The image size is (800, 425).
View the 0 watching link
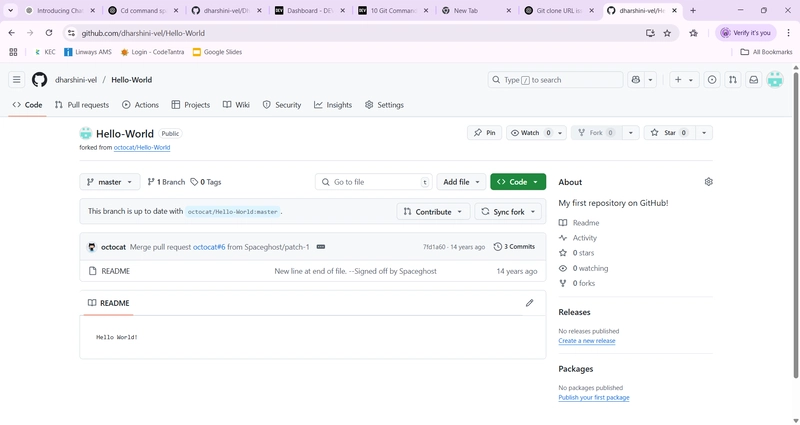[x=584, y=268]
